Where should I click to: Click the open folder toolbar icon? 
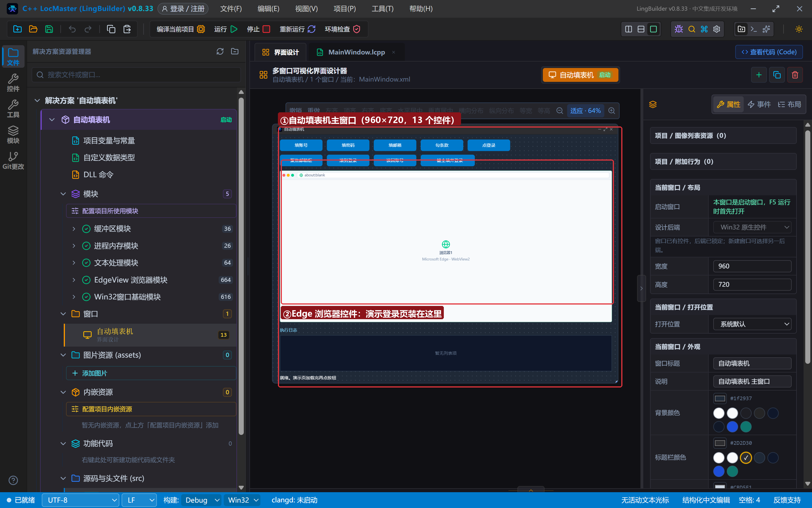33,29
